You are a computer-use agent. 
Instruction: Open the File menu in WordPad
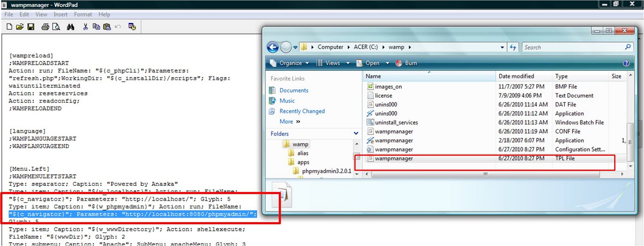click(x=9, y=15)
